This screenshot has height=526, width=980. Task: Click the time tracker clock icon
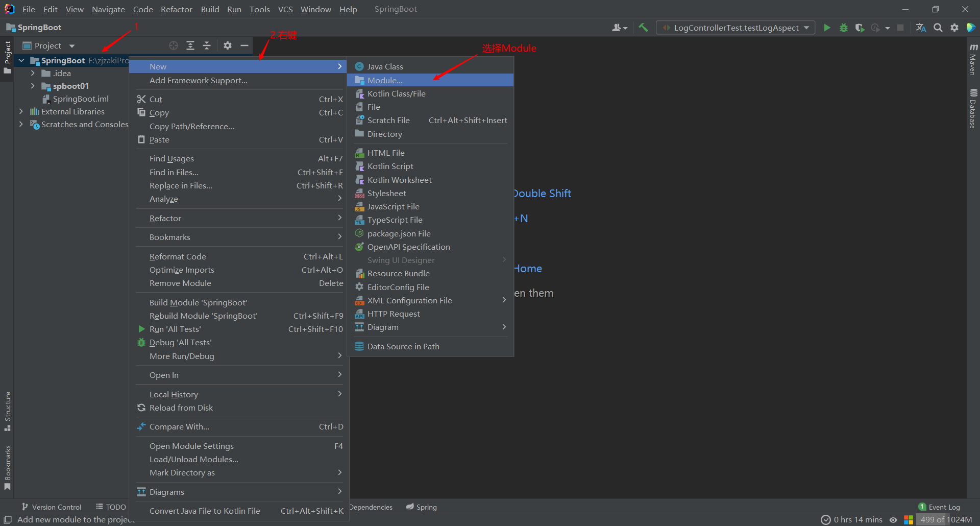coord(825,520)
